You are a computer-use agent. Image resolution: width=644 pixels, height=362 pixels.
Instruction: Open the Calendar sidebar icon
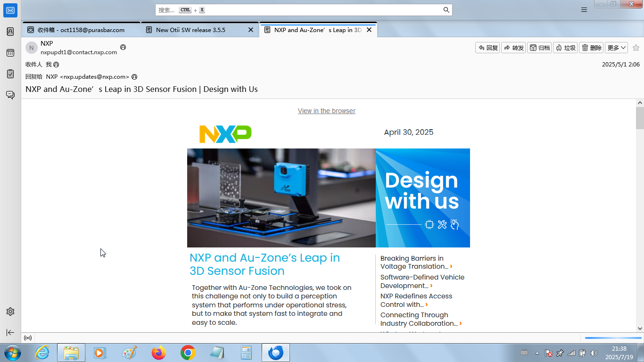pos(10,53)
